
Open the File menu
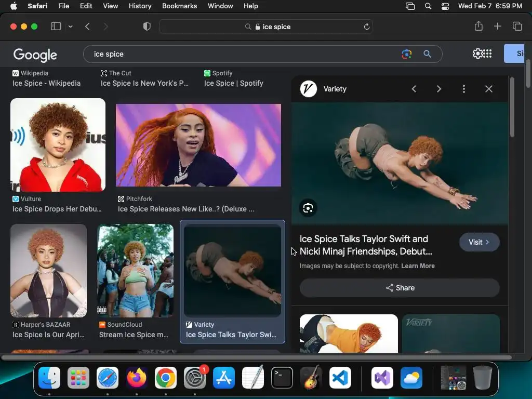[63, 6]
